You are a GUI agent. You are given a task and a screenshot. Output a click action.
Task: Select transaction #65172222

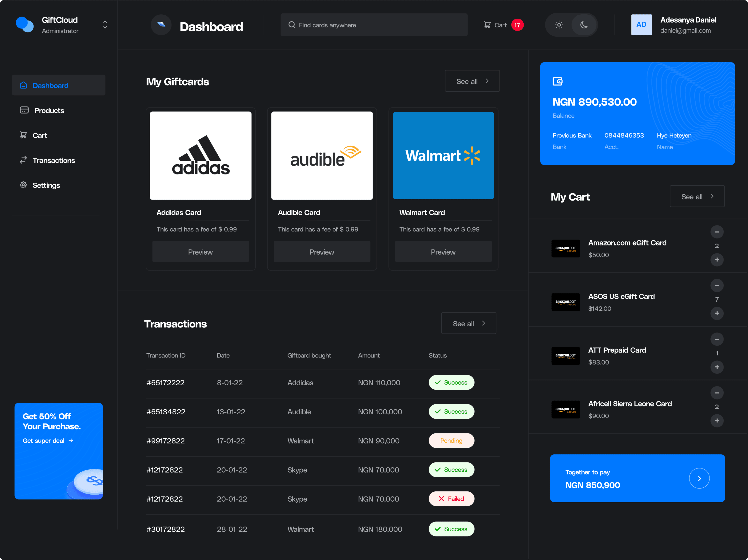pos(165,383)
